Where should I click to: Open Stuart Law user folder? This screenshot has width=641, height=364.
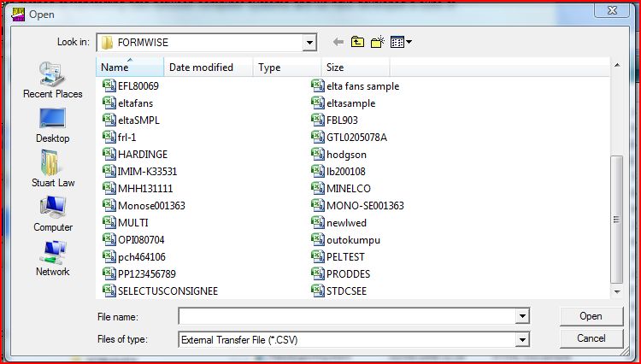[52, 169]
